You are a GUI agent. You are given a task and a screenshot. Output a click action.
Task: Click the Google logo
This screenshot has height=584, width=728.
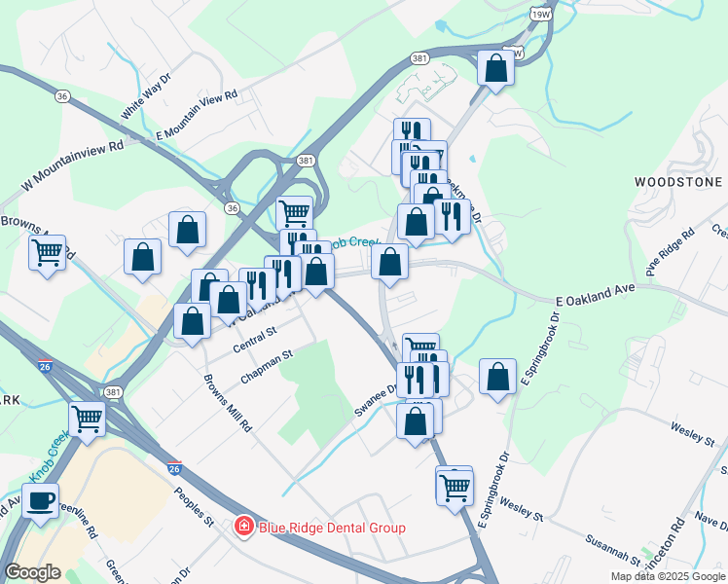[32, 572]
